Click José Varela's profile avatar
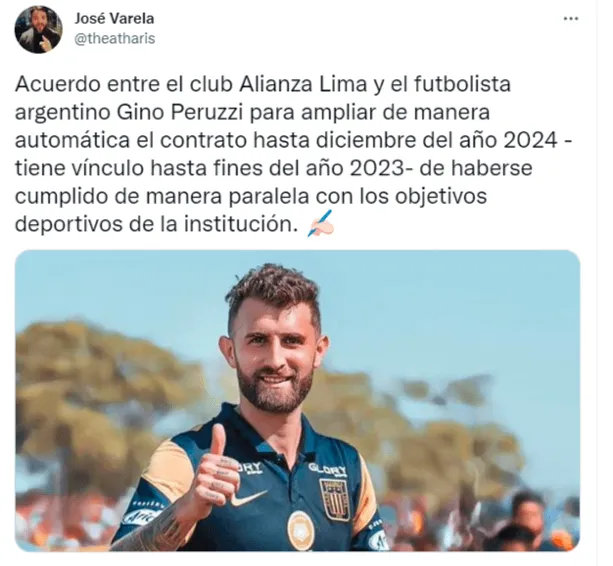613x566 pixels. [x=38, y=30]
